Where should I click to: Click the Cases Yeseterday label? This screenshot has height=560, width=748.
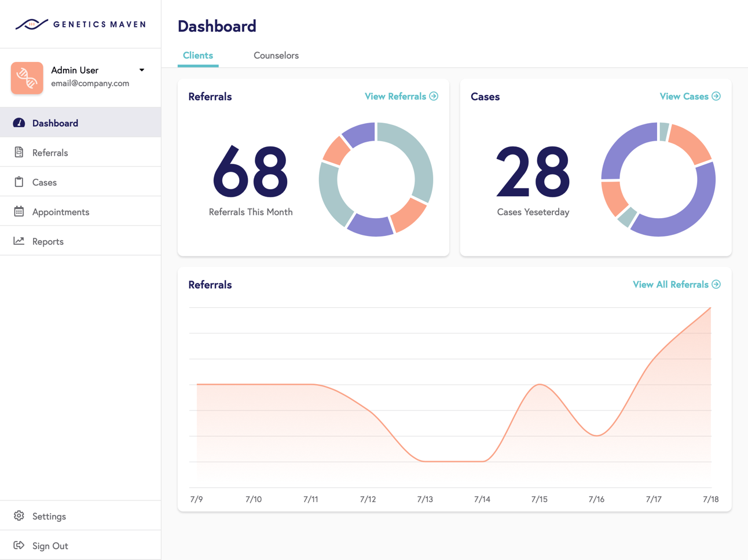pyautogui.click(x=533, y=212)
